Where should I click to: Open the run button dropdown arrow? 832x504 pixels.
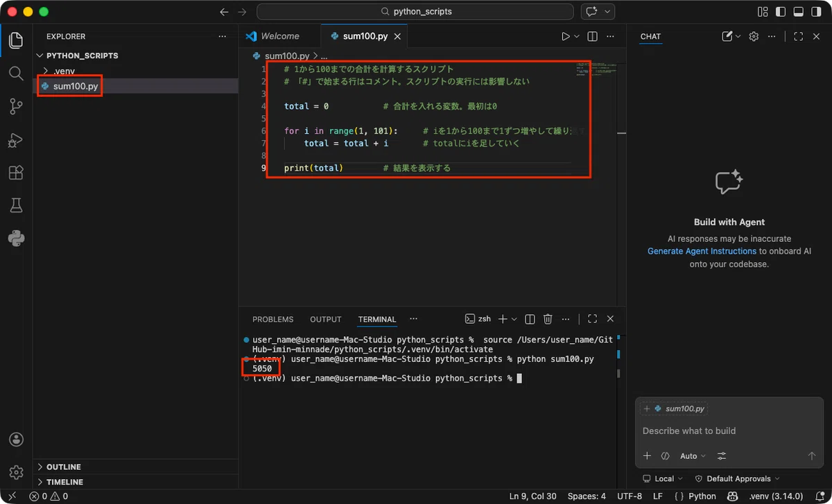coord(577,36)
